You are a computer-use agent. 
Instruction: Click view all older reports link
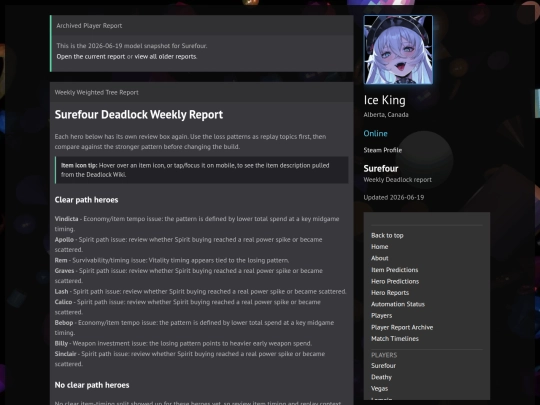pos(165,56)
